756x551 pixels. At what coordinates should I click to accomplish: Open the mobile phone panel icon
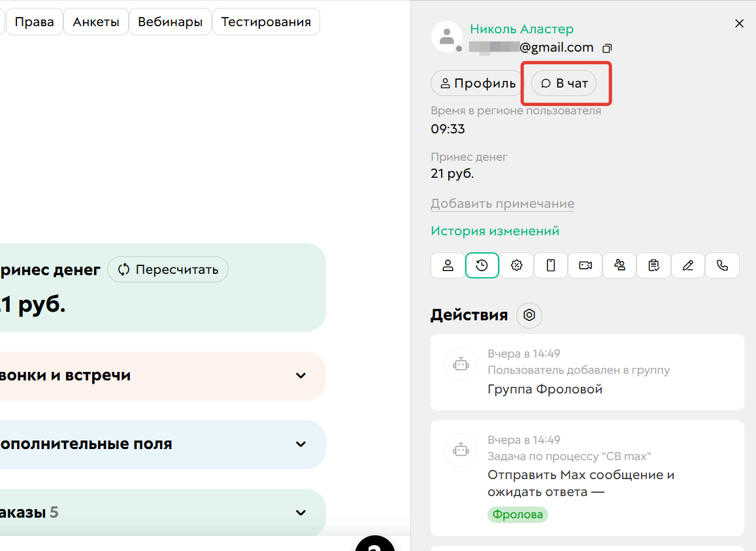(x=551, y=265)
